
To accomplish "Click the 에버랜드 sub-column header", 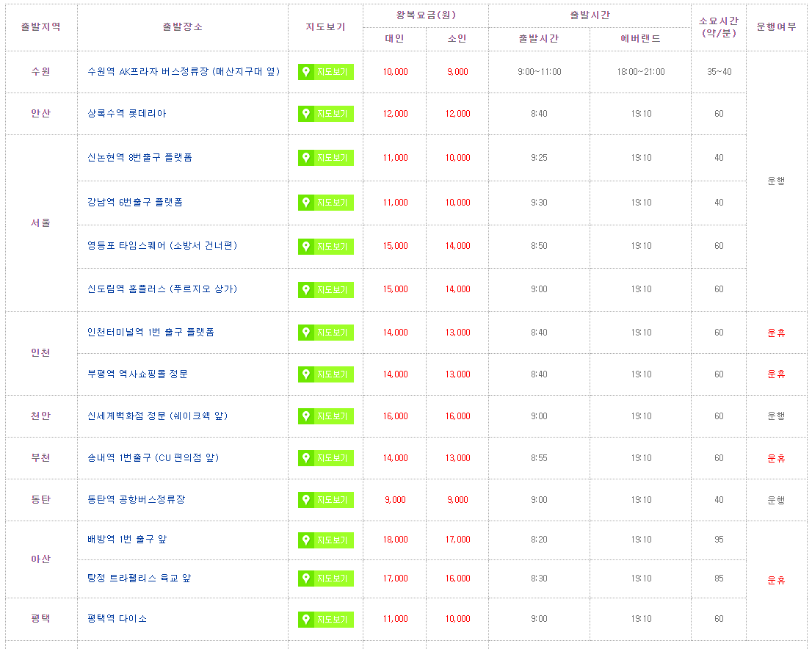I will (640, 39).
